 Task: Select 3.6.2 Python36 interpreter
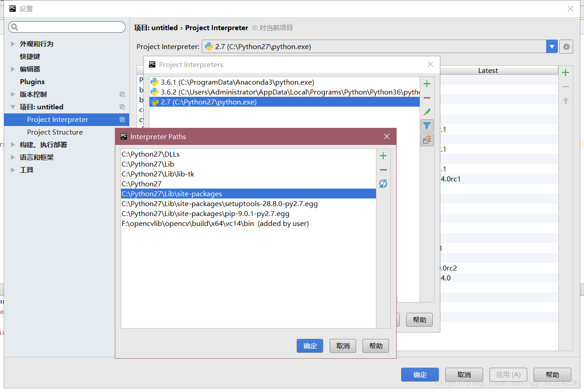284,92
